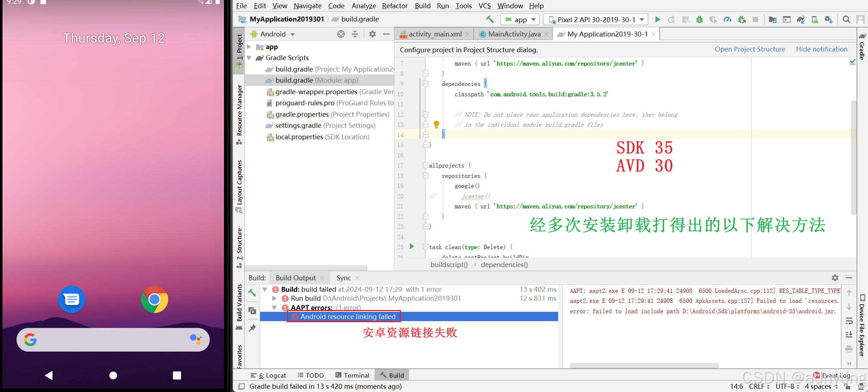This screenshot has height=392, width=868.
Task: Click project panel settings gear icon
Action: (x=372, y=34)
